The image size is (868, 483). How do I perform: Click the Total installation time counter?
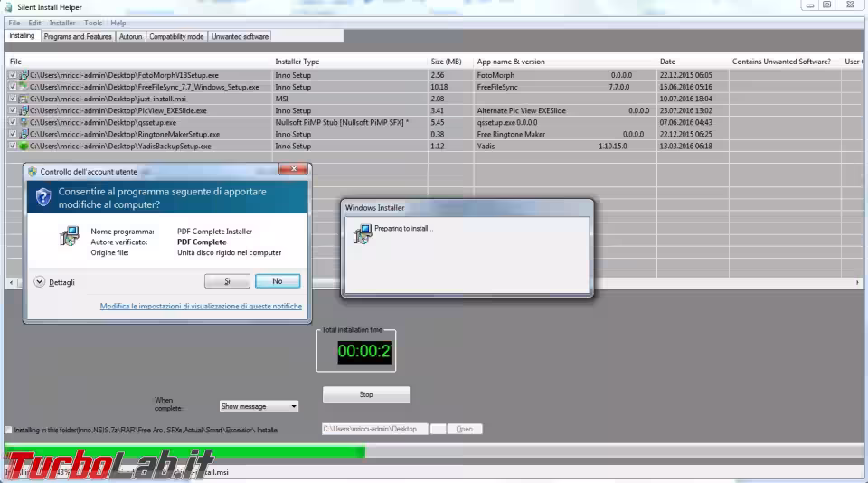click(x=364, y=351)
